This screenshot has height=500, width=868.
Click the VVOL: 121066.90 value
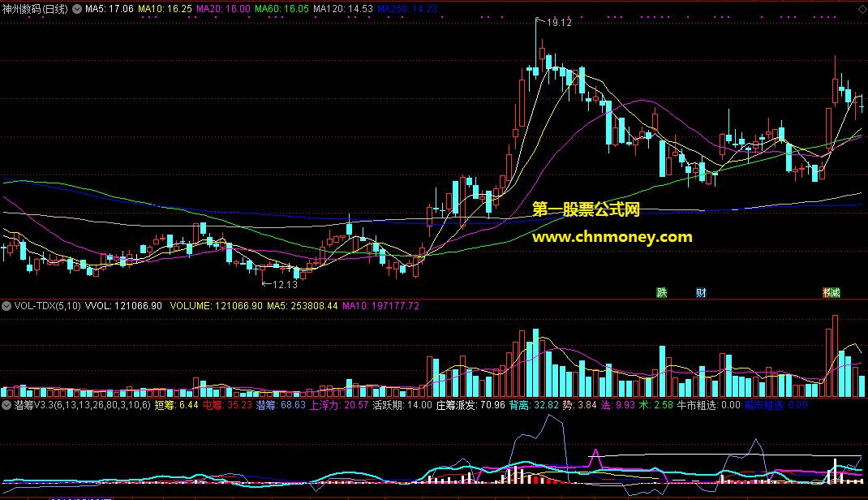(x=123, y=306)
